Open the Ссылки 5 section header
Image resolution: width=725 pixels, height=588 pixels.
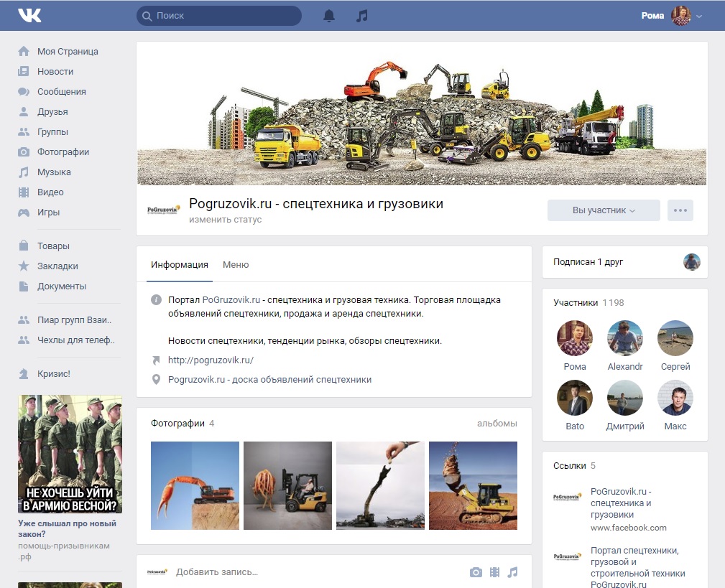pos(574,466)
